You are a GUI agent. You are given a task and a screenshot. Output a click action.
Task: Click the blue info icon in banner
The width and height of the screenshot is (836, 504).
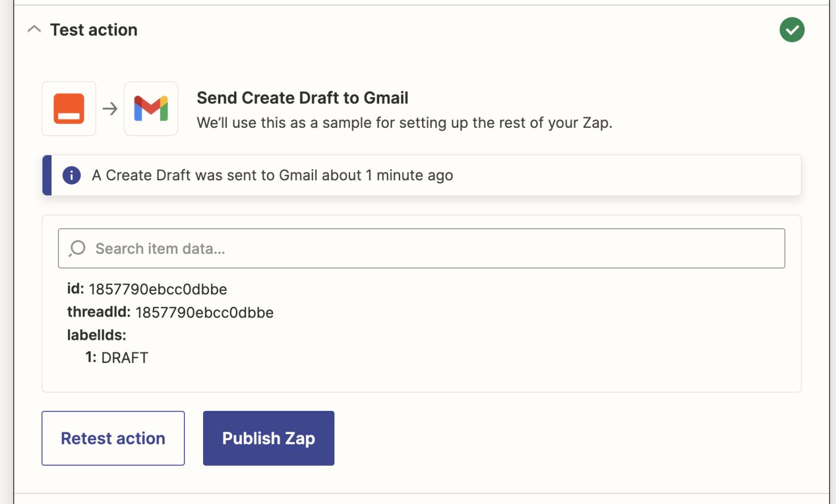pos(72,175)
